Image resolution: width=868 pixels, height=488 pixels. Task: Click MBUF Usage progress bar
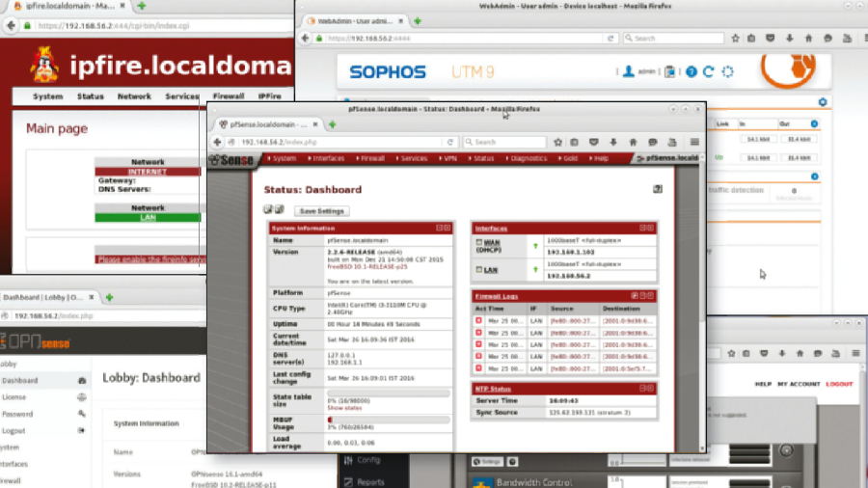[x=388, y=420]
